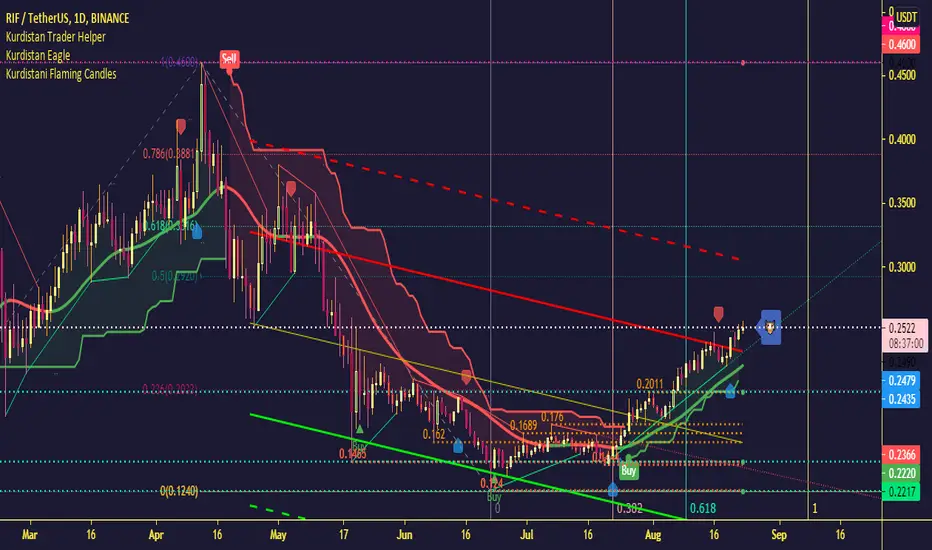Click the Apr label on the time axis

point(156,535)
